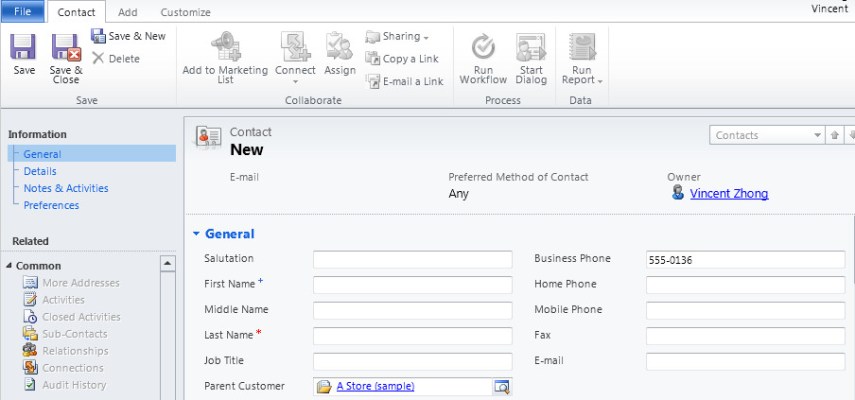The width and height of the screenshot is (855, 400).
Task: Click the previous record up arrow
Action: click(x=834, y=135)
